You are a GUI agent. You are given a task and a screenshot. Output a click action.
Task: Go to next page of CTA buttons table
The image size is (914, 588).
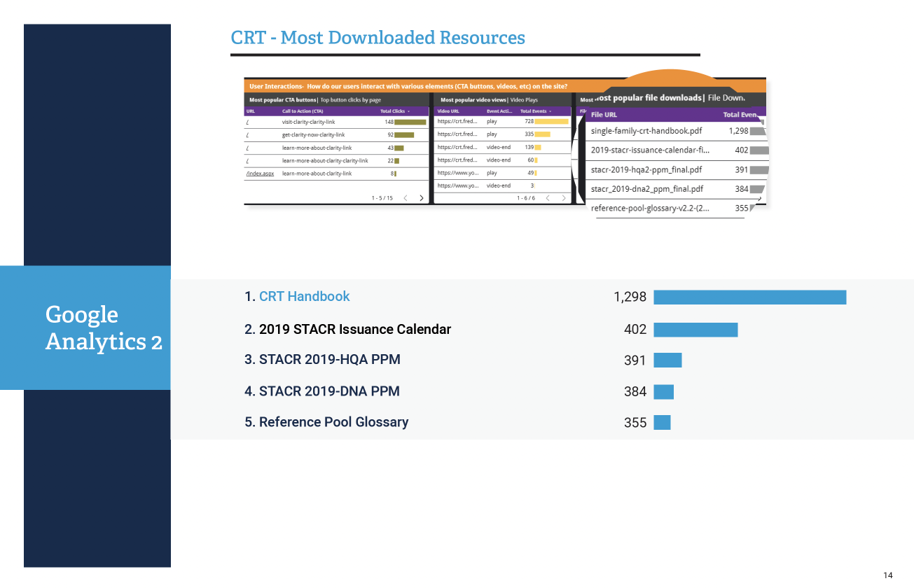[x=421, y=198]
